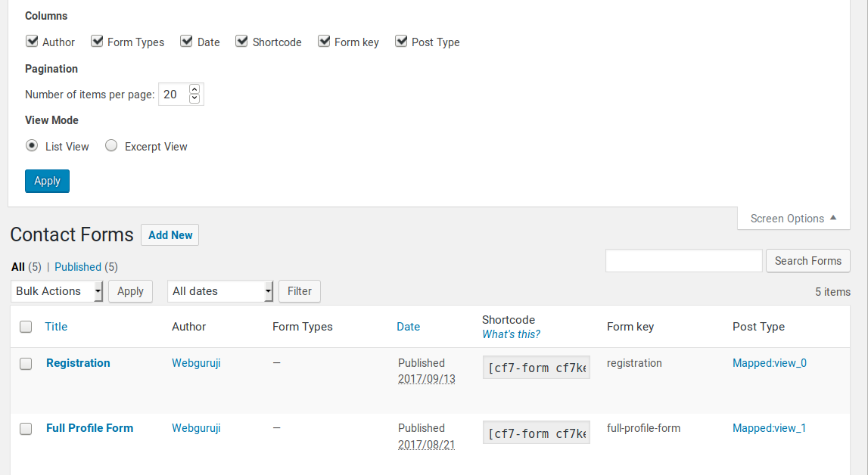
Task: Choose the List View radio option
Action: coord(32,145)
